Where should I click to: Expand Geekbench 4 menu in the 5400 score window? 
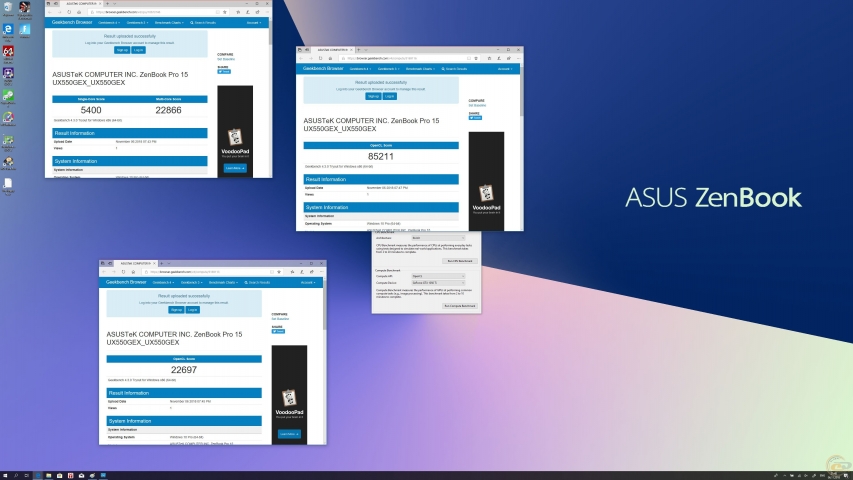pos(109,23)
